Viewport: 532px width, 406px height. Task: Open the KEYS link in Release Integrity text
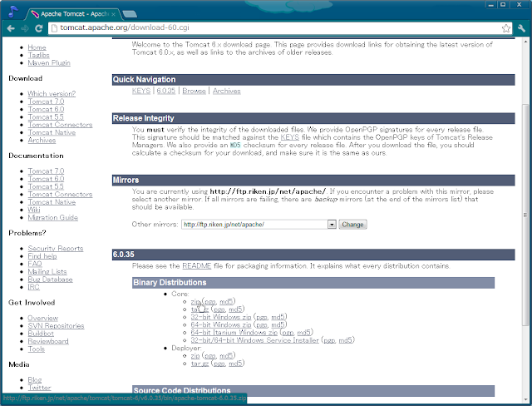tap(290, 137)
